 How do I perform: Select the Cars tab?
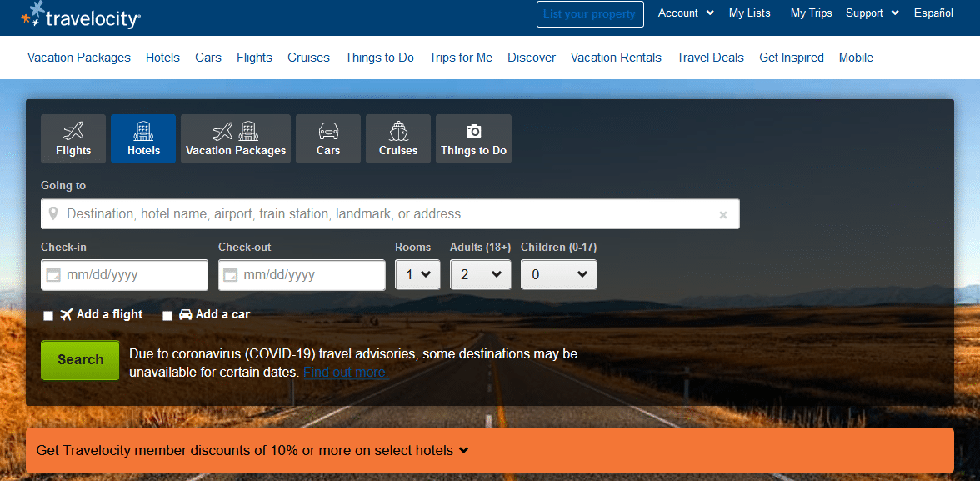point(328,139)
